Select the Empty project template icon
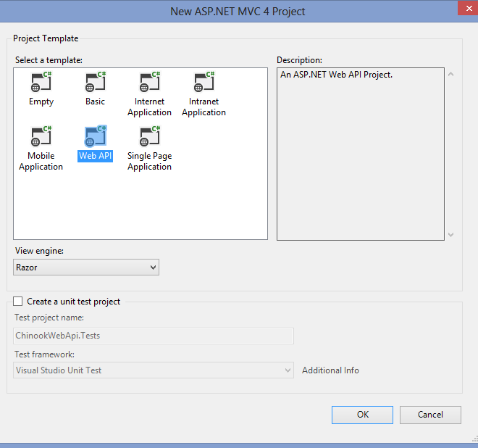This screenshot has height=448, width=478. 41,82
